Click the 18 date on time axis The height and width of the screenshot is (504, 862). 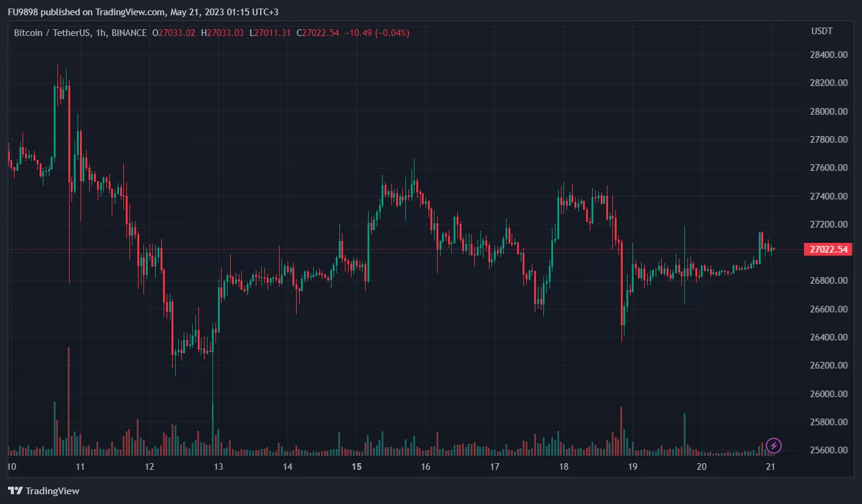563,467
